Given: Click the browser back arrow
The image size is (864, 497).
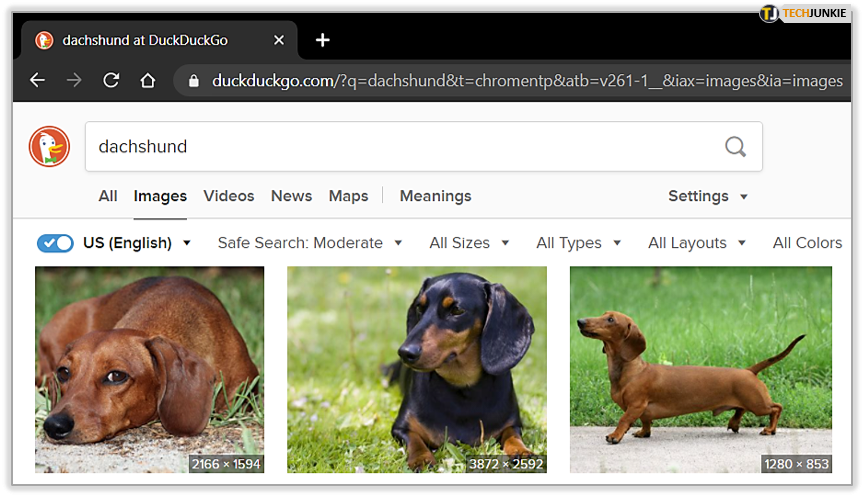Looking at the screenshot, I should (37, 80).
